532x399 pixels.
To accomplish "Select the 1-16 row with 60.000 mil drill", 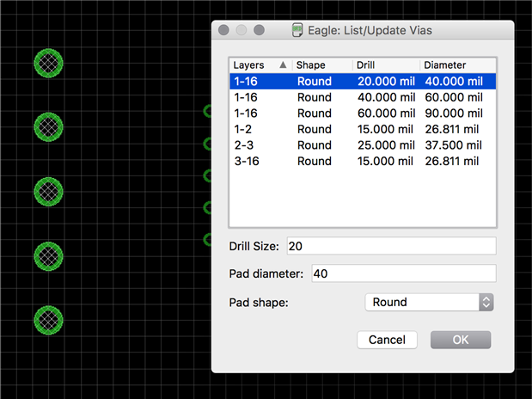I will point(362,114).
